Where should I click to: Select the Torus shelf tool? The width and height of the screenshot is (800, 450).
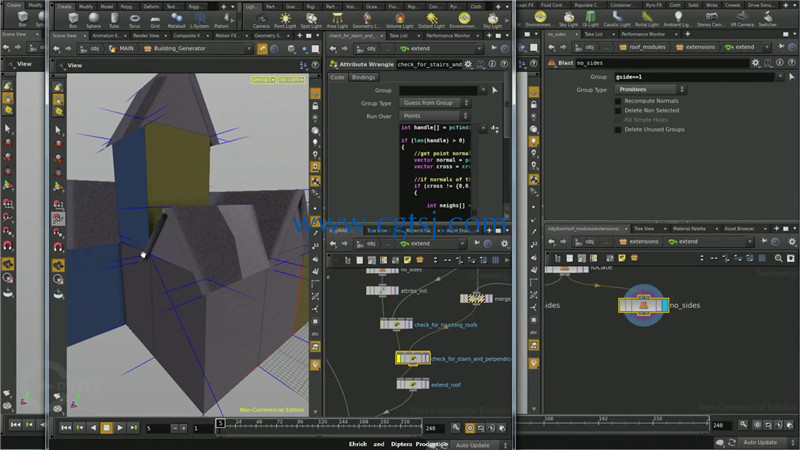click(x=134, y=20)
